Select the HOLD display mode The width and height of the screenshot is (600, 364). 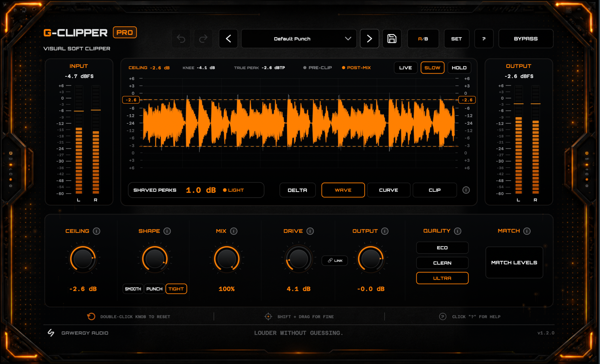pyautogui.click(x=459, y=68)
